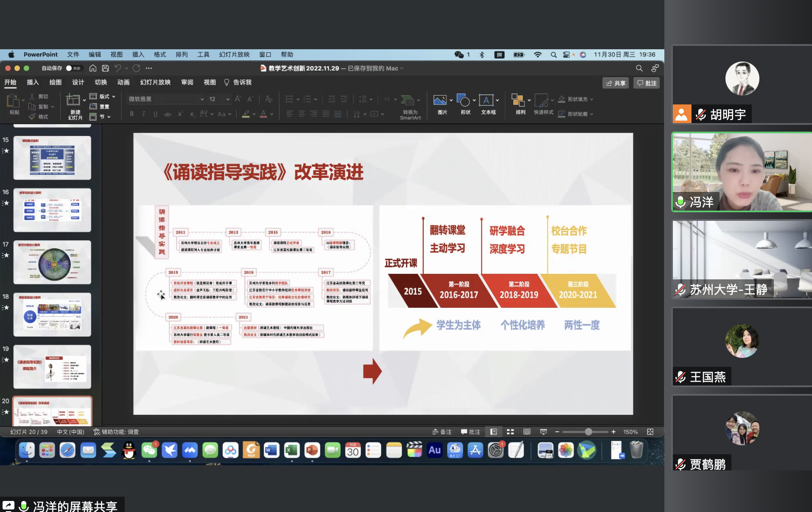Click the 共享 share button
The height and width of the screenshot is (512, 812).
[615, 83]
